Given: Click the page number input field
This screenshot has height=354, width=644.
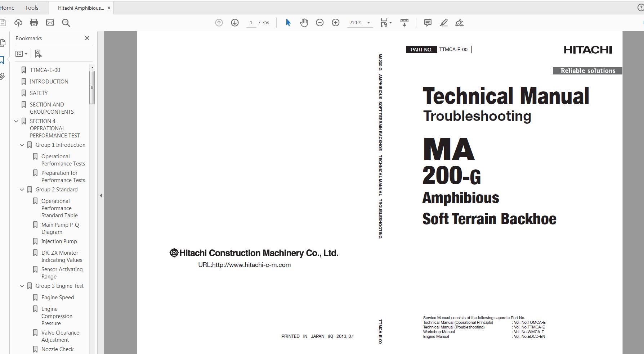Looking at the screenshot, I should click(x=251, y=23).
